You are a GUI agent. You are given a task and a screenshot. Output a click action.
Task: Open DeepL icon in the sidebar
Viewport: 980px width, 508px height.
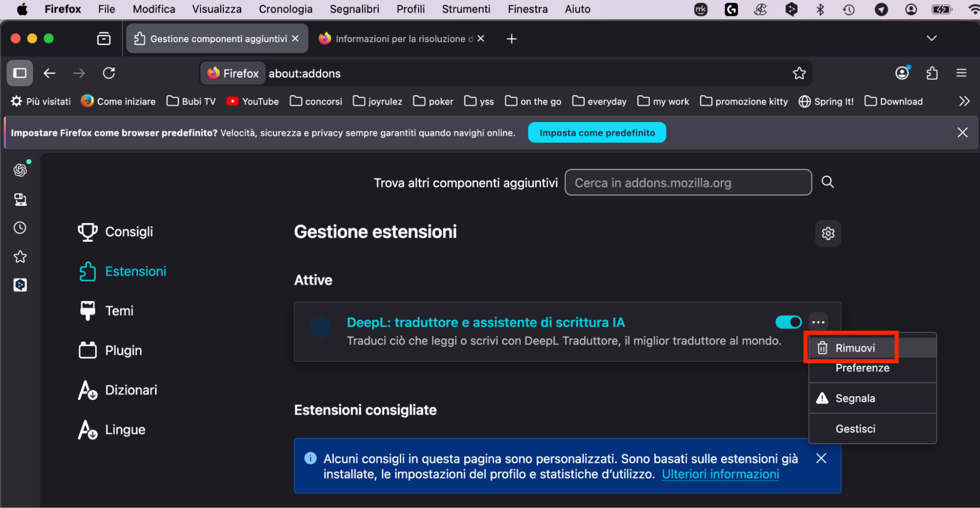[x=20, y=285]
